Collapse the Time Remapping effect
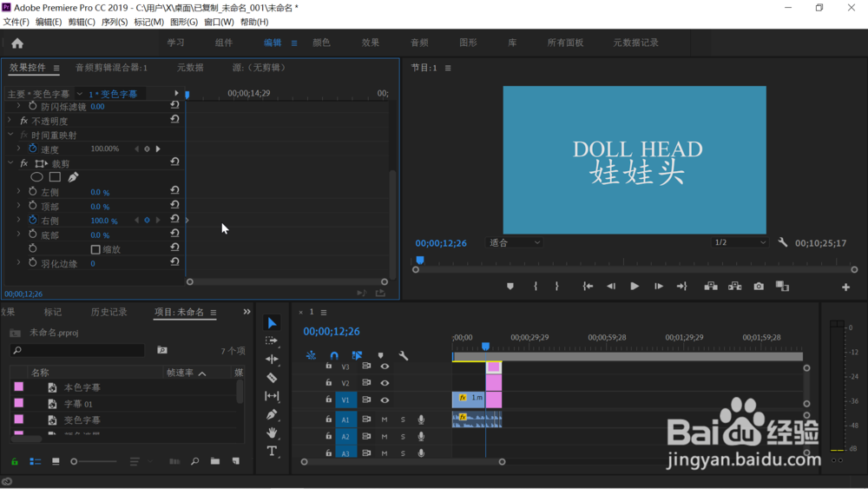 [x=10, y=135]
